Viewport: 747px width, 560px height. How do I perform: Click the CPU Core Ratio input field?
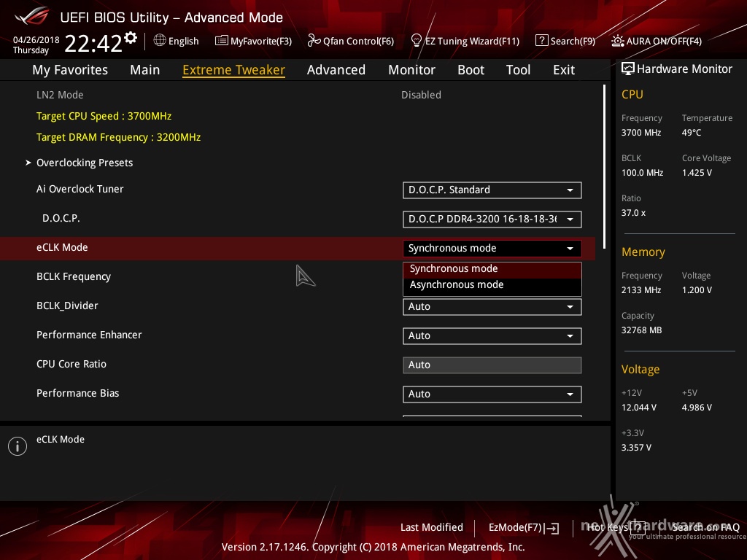pos(492,365)
